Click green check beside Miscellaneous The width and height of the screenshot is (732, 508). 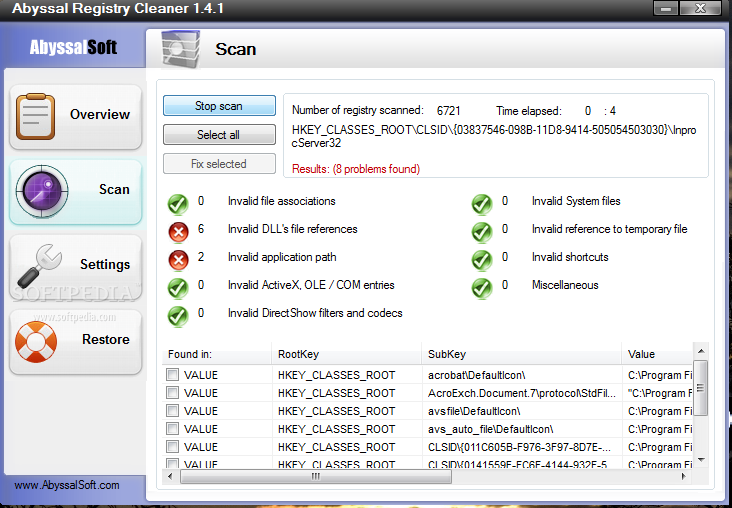[x=482, y=288]
